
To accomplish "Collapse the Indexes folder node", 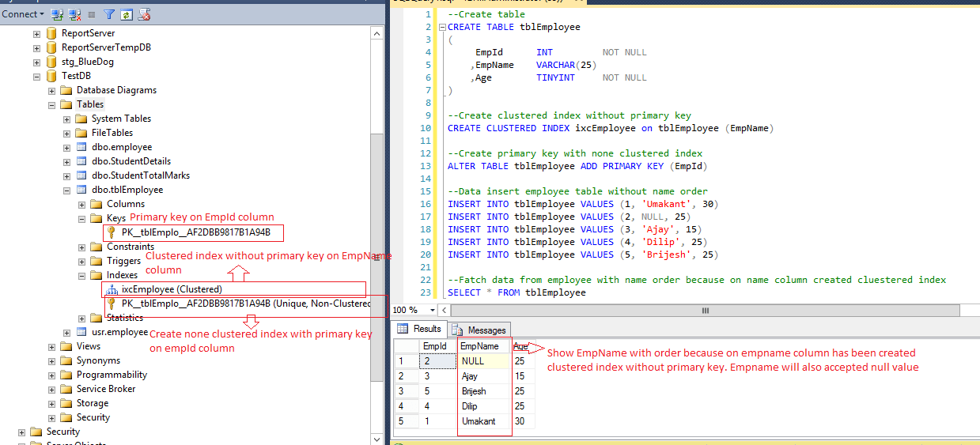I will [x=82, y=275].
